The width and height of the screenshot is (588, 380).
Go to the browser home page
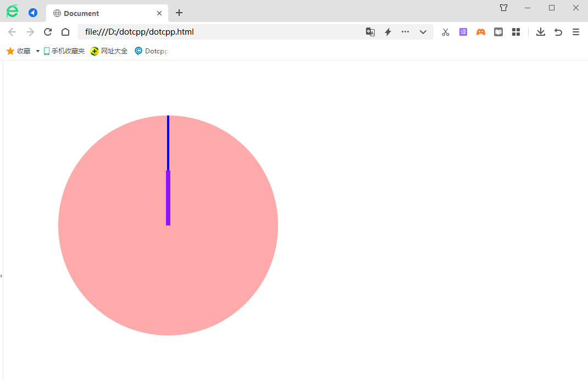click(x=65, y=32)
